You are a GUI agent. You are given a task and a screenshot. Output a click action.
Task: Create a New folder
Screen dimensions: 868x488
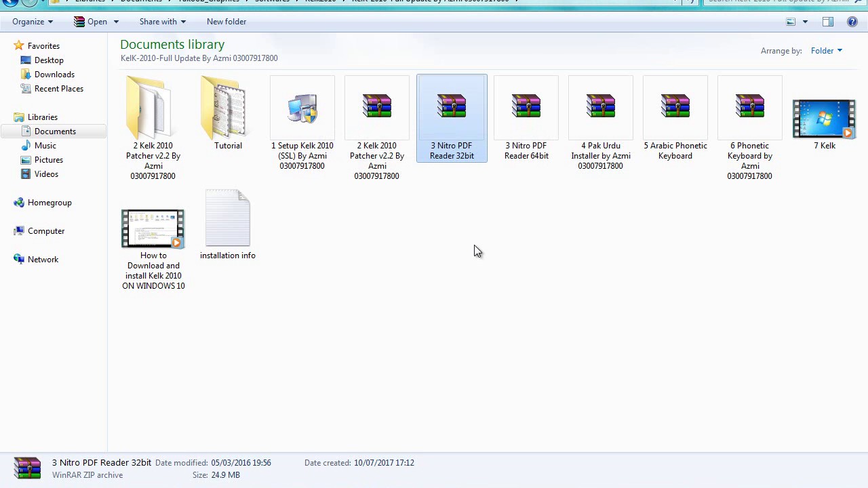click(226, 22)
